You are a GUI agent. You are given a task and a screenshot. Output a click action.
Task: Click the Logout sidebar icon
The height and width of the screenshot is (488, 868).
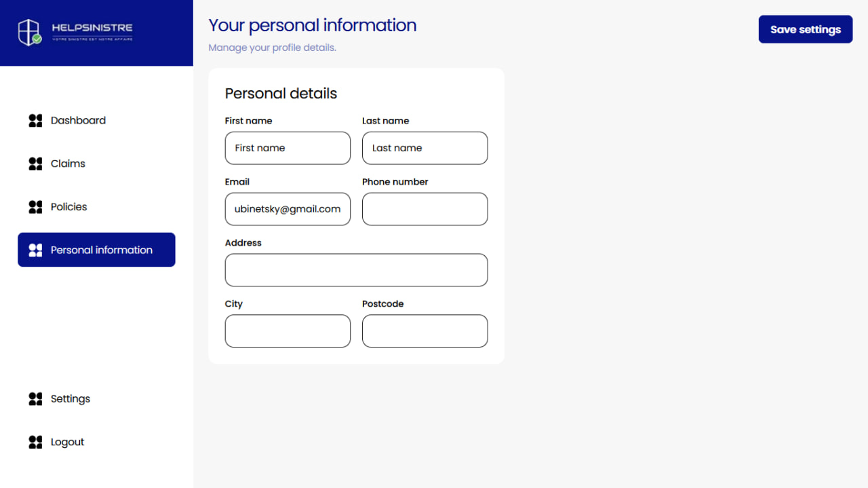tap(35, 442)
